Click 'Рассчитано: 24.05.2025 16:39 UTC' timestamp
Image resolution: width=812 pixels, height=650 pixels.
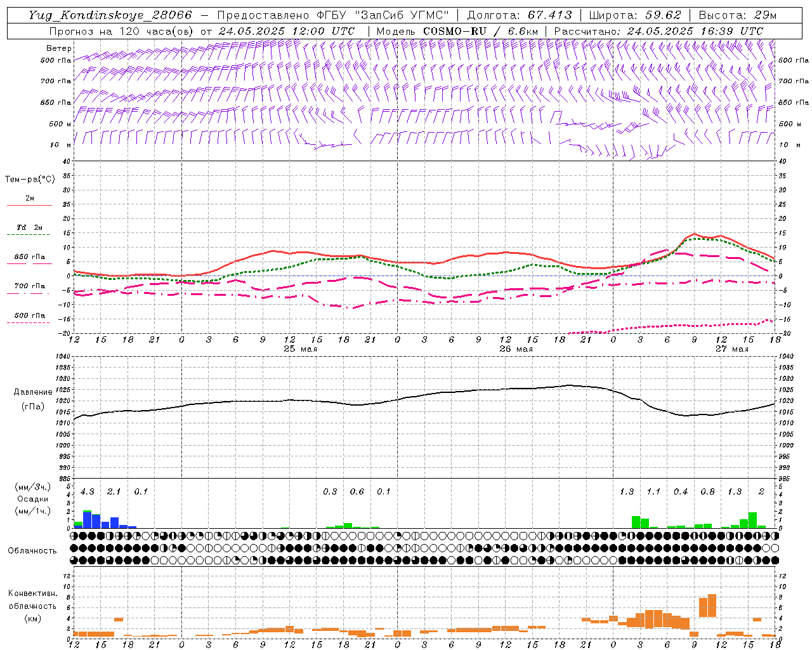coord(658,31)
